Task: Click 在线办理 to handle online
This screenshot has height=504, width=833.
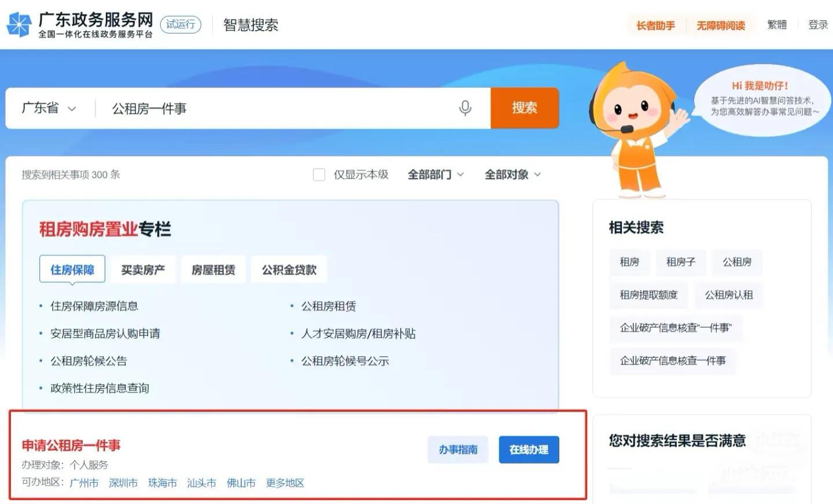Action: (x=528, y=449)
